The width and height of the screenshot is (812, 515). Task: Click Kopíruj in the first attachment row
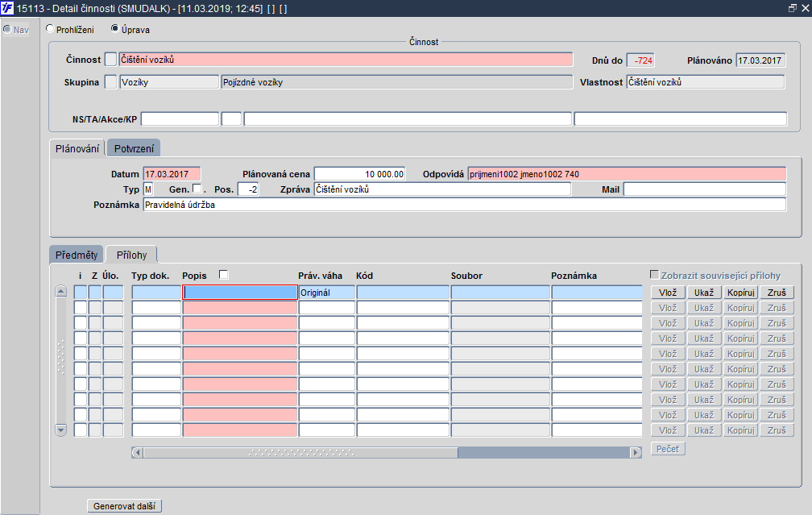pos(741,293)
